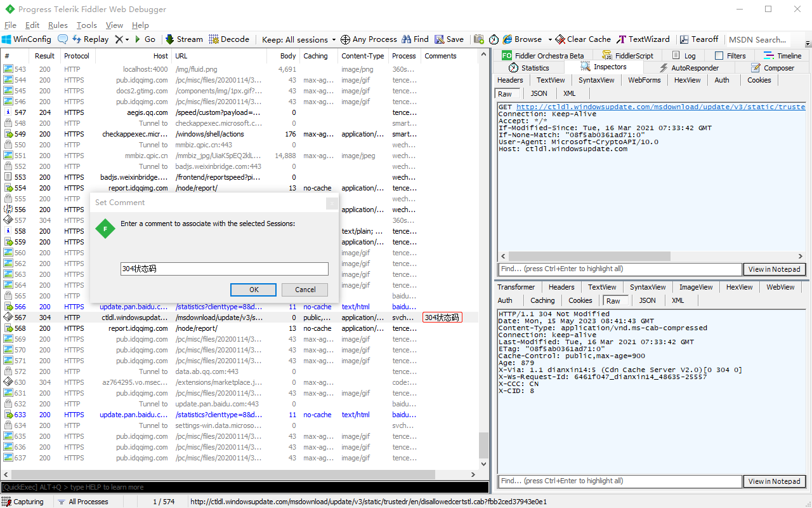Open the View menu
The width and height of the screenshot is (812, 508).
click(114, 25)
